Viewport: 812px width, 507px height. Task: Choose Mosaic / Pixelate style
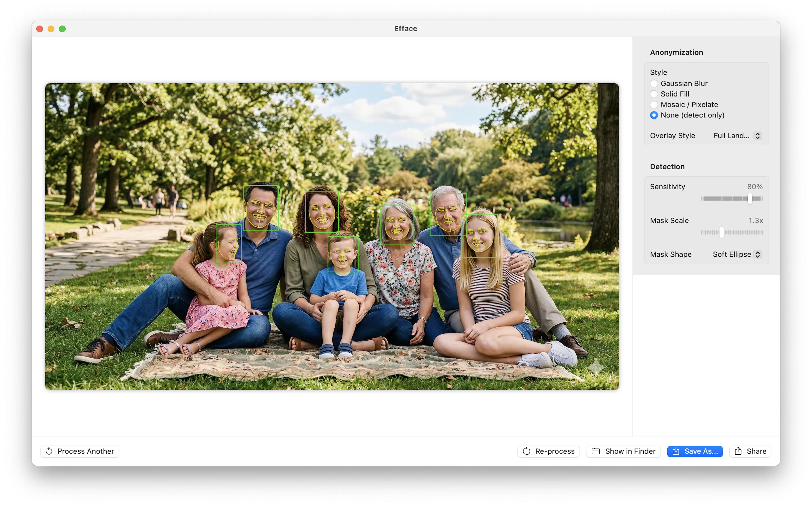click(654, 104)
